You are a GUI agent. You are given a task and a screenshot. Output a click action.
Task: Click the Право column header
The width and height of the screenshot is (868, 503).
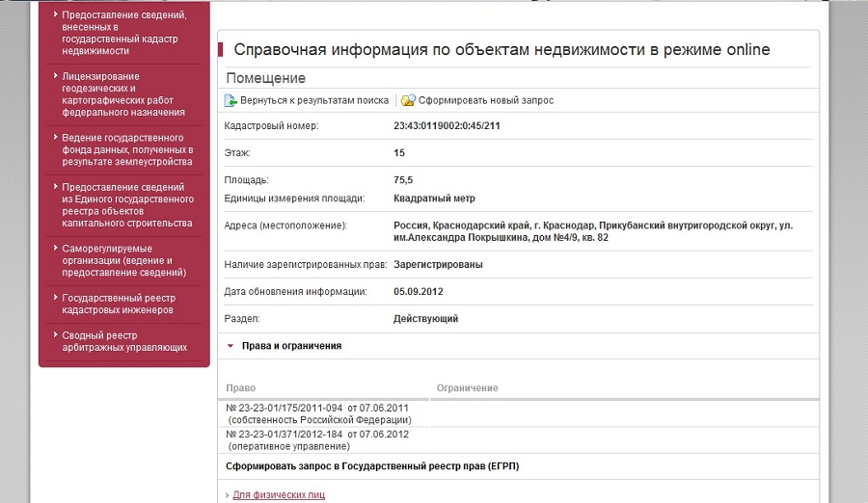tap(240, 387)
